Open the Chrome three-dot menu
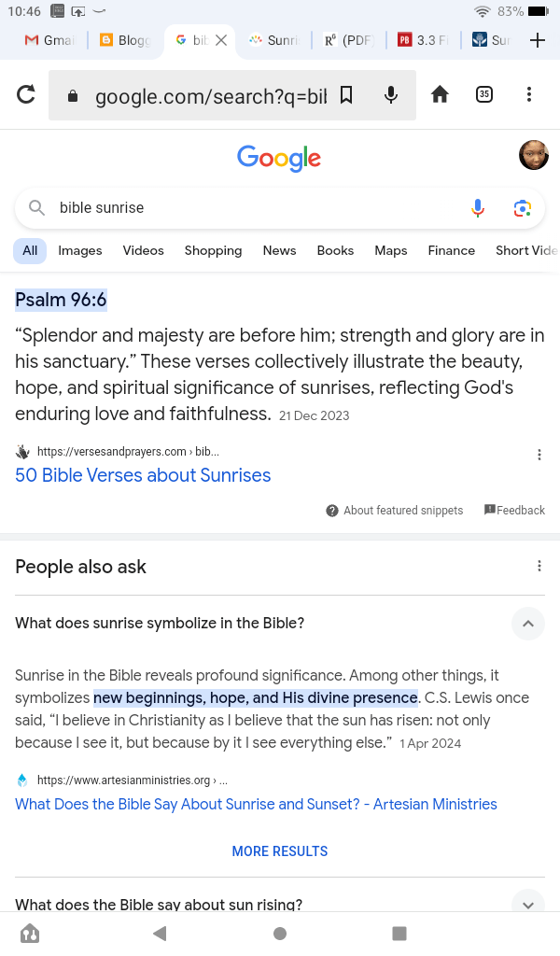This screenshot has width=560, height=956. point(529,94)
